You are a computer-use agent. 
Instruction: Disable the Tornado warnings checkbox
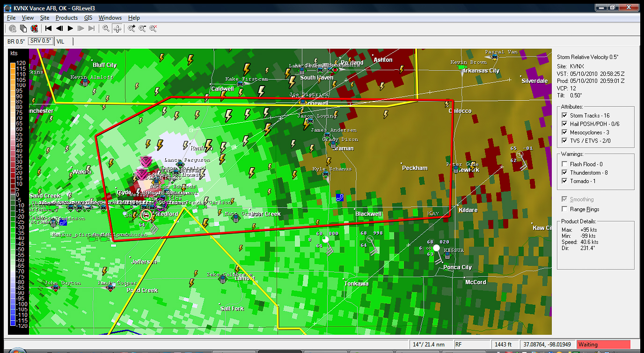tap(564, 181)
